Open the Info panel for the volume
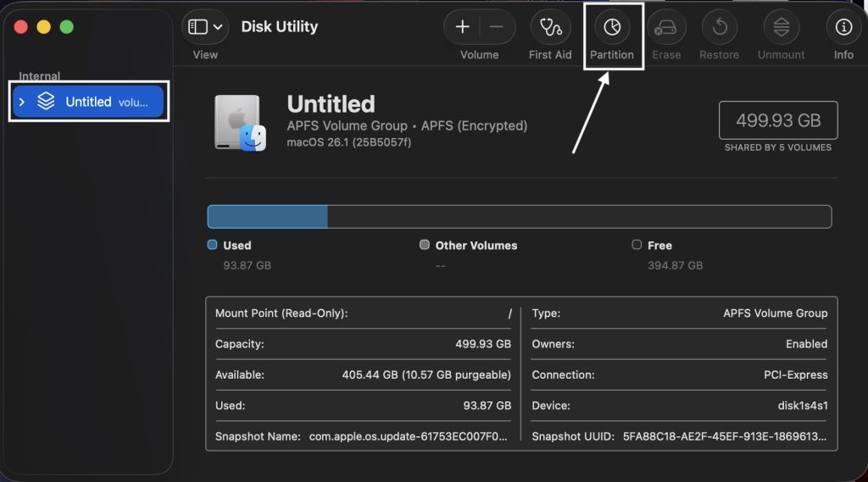The image size is (868, 482). click(x=843, y=27)
